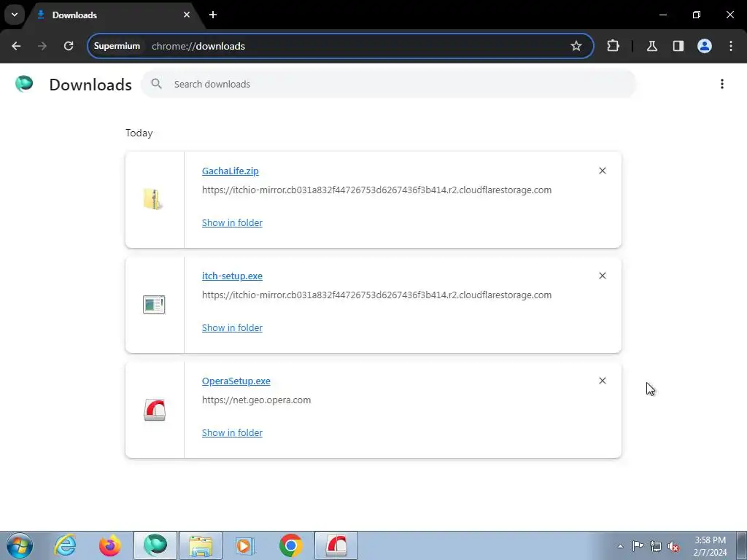The image size is (747, 560).
Task: Click the Today date heading
Action: (139, 133)
